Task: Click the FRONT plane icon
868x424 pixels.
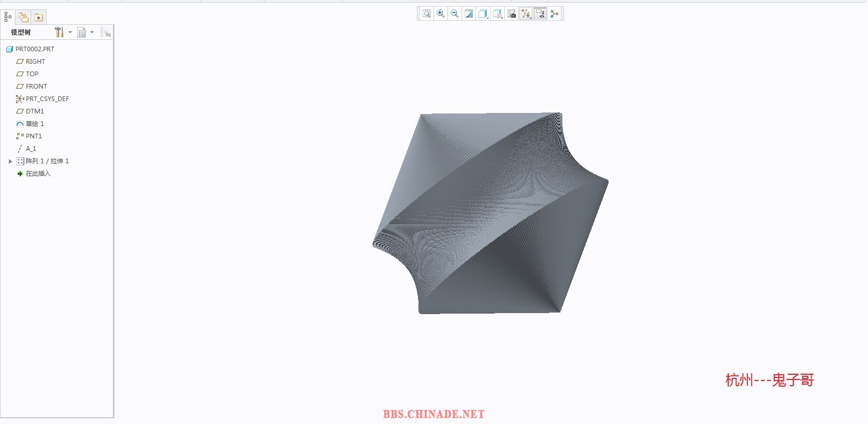Action: point(20,87)
